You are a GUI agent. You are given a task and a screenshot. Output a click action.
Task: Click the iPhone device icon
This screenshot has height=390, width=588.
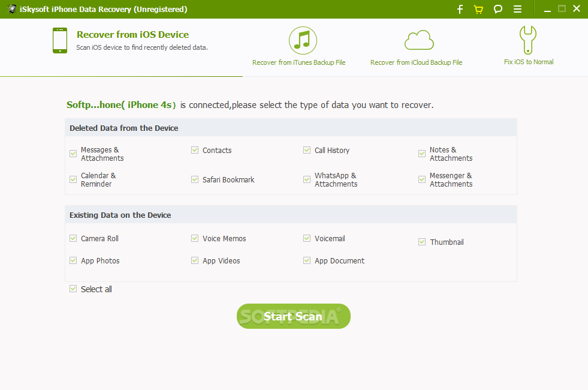coord(60,40)
